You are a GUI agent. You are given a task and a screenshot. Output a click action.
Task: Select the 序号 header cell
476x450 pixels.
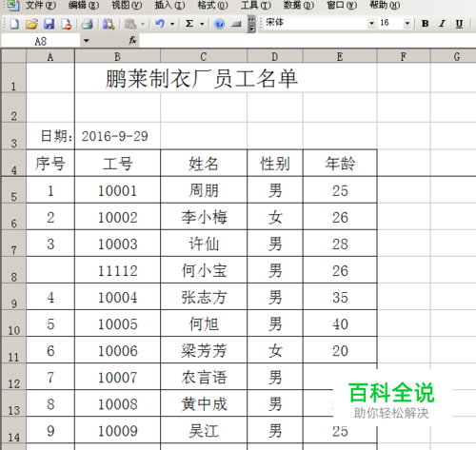pyautogui.click(x=50, y=163)
